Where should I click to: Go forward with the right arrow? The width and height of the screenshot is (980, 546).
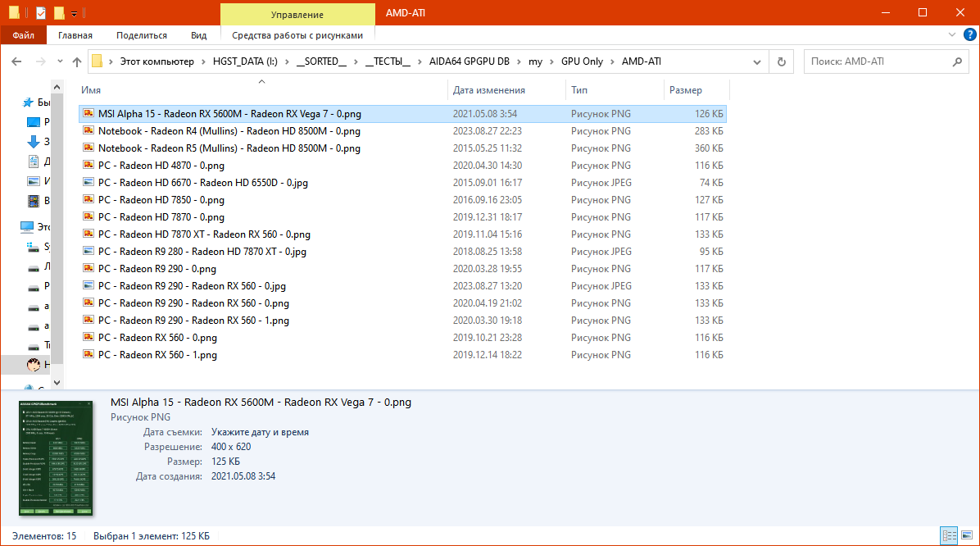[x=41, y=61]
